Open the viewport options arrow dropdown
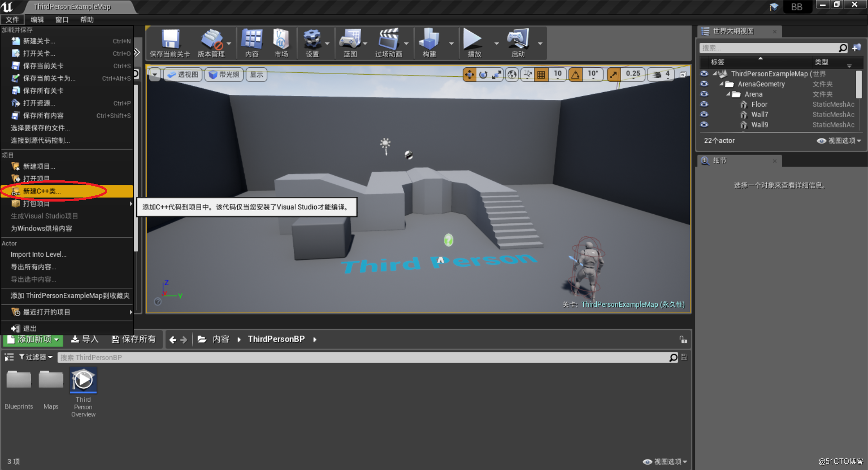This screenshot has height=470, width=868. (155, 75)
